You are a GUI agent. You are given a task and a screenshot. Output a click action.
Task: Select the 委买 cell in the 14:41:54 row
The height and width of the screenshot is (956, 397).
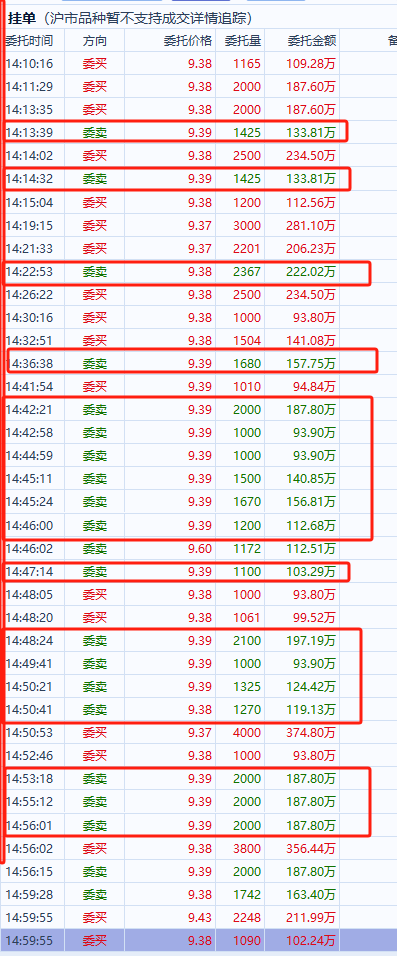coord(95,387)
